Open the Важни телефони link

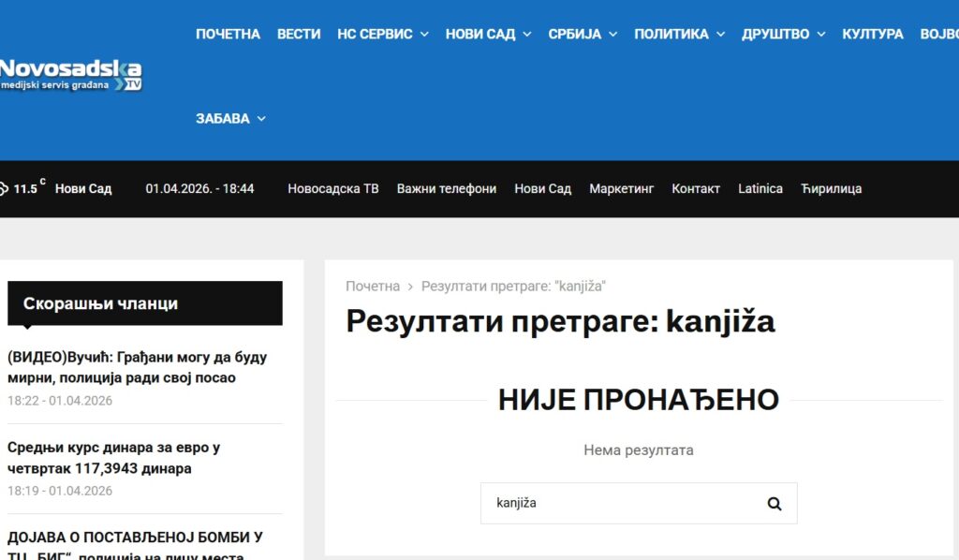coord(446,188)
